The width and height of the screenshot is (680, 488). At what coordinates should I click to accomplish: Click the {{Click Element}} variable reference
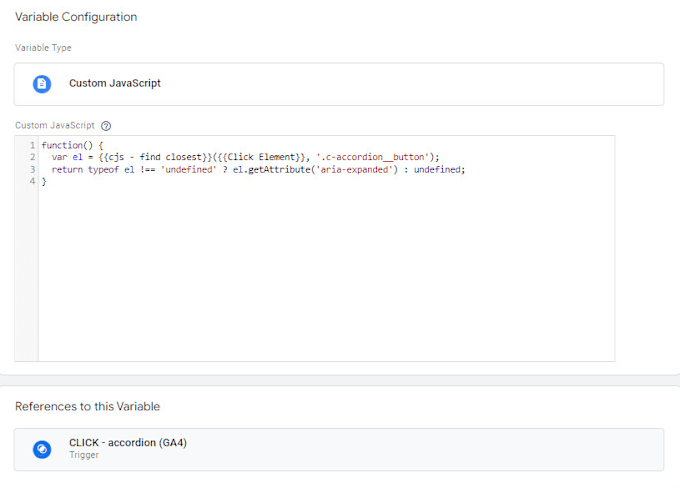click(x=262, y=157)
